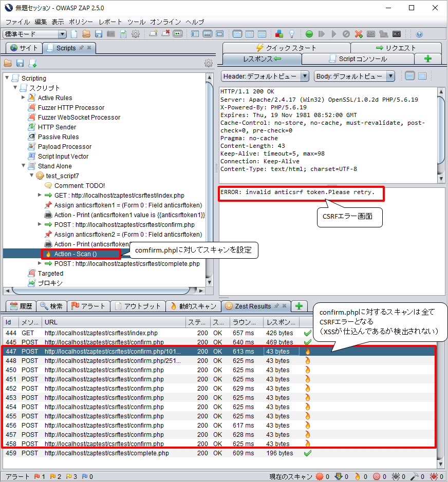This screenshot has width=448, height=482.
Task: Expand the POST complete.php request node
Action: (40, 263)
